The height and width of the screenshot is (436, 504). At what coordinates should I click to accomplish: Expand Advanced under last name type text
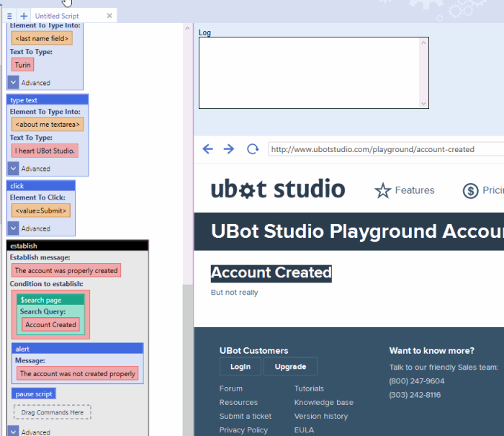13,82
